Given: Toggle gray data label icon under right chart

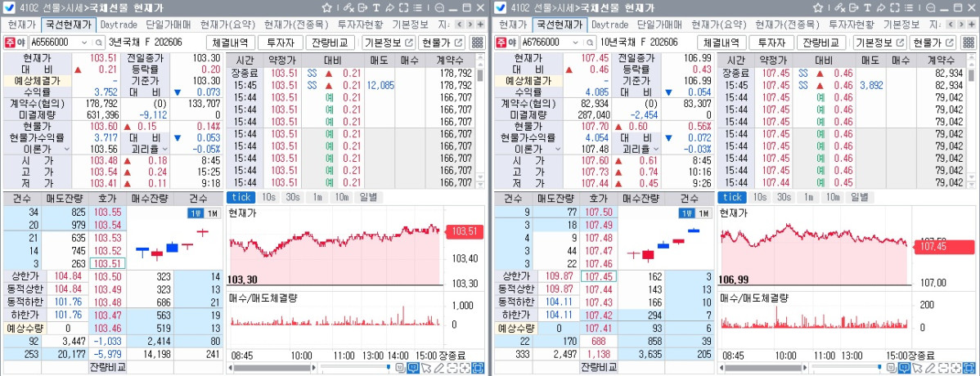Looking at the screenshot, I should (892, 368).
